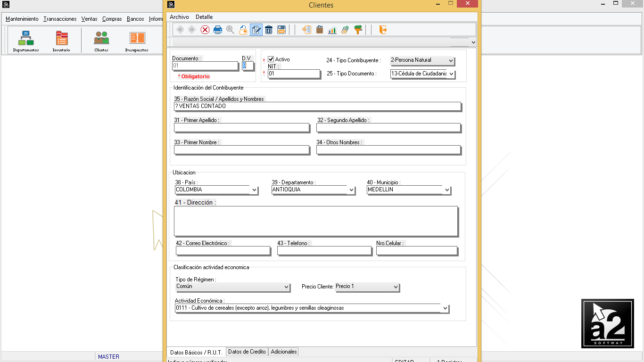Click the bar chart statistics icon

332,30
